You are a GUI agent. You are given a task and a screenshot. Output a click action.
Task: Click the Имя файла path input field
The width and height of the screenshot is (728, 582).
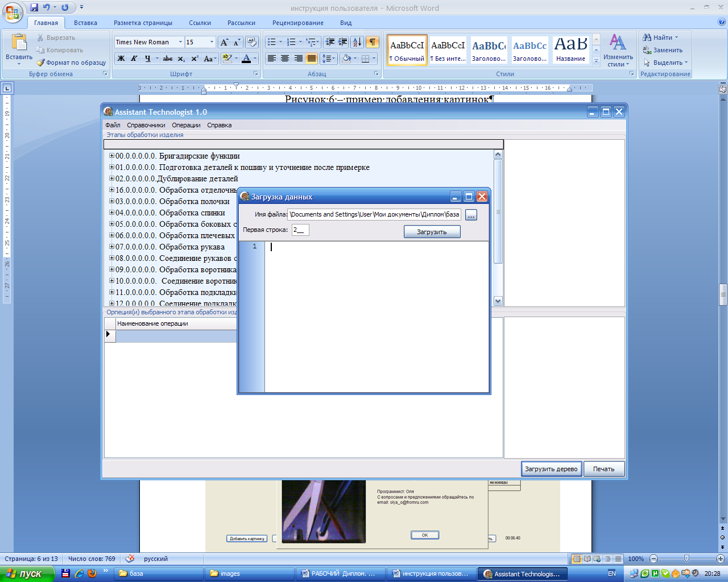pyautogui.click(x=374, y=214)
